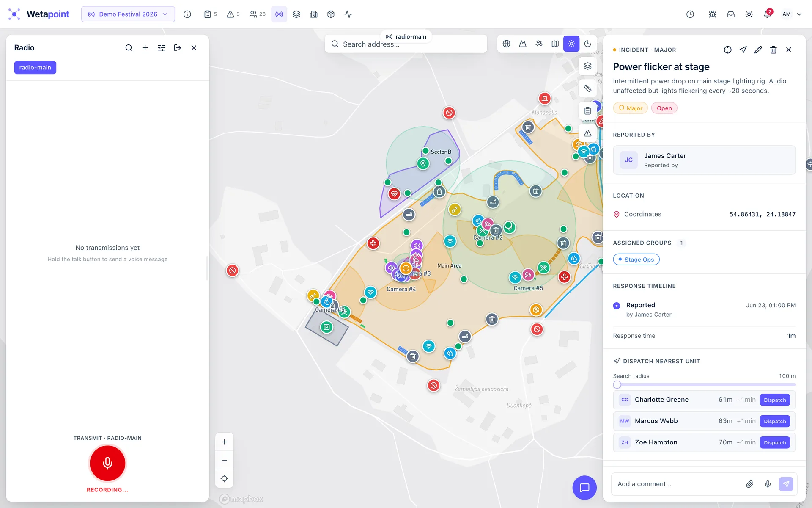Click the Add a comment input field
The height and width of the screenshot is (508, 812).
[x=678, y=484]
